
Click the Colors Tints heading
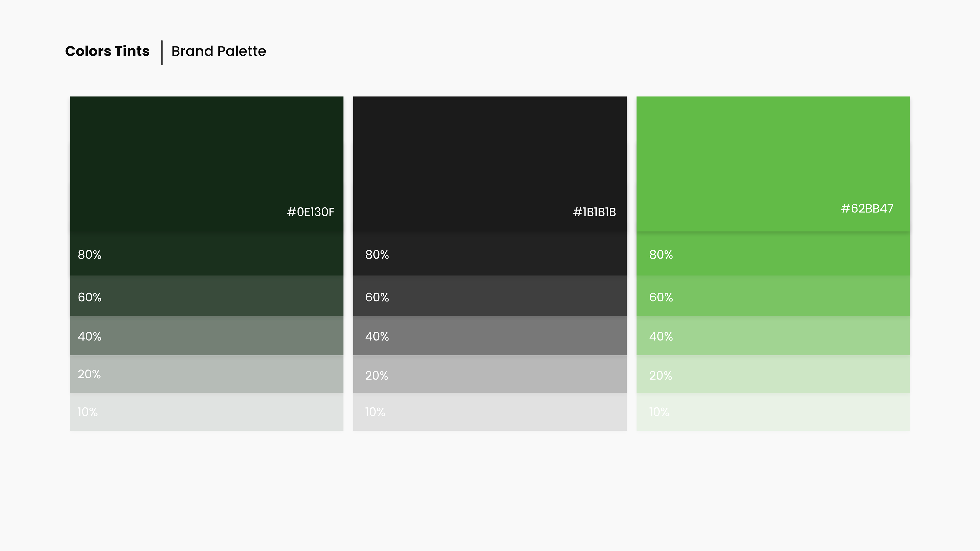pyautogui.click(x=107, y=51)
